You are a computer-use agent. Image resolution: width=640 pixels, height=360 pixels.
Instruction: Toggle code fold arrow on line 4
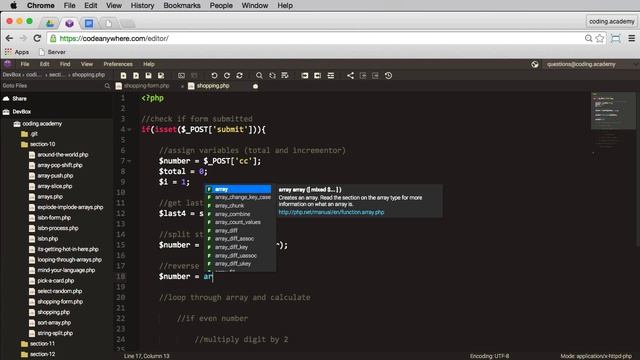[129, 130]
